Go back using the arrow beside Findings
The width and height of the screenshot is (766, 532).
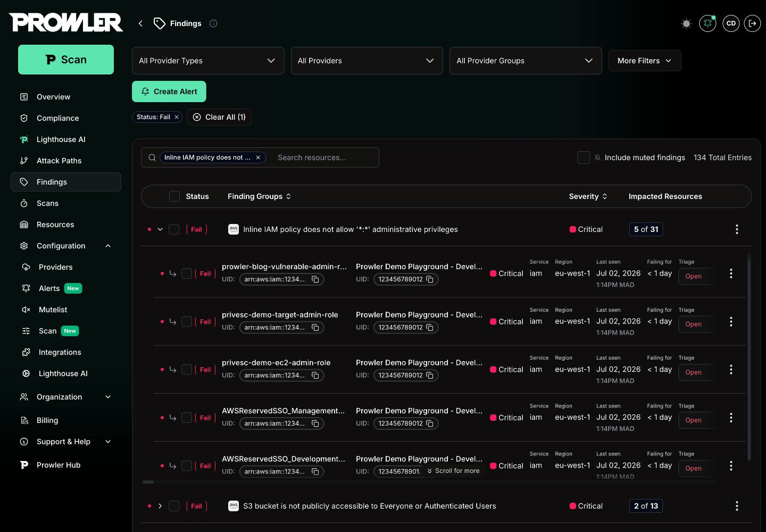[140, 23]
